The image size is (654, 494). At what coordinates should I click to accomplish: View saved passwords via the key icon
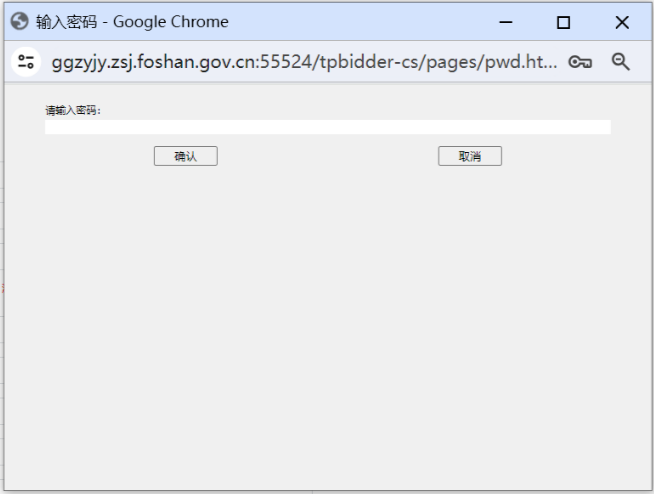(x=580, y=62)
